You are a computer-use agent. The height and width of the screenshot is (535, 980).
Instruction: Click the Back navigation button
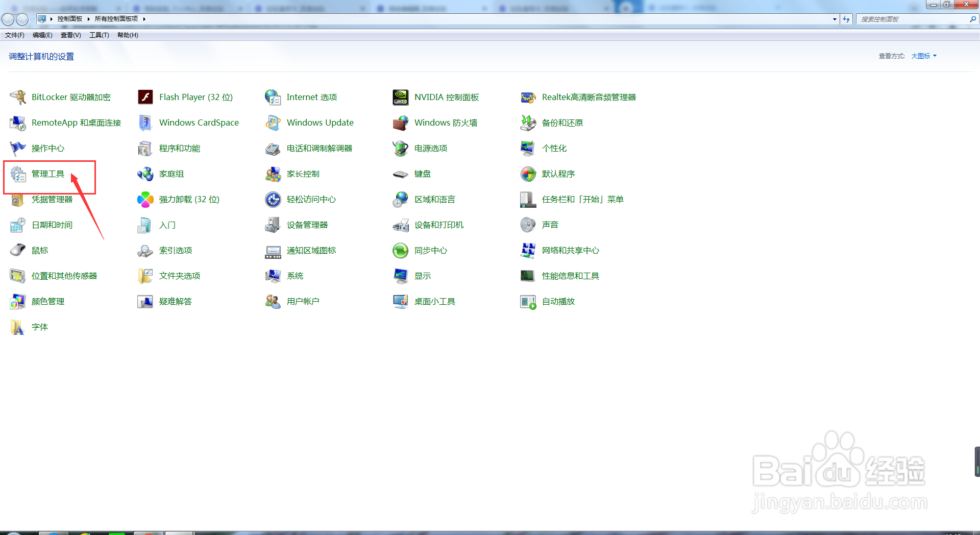[8, 19]
